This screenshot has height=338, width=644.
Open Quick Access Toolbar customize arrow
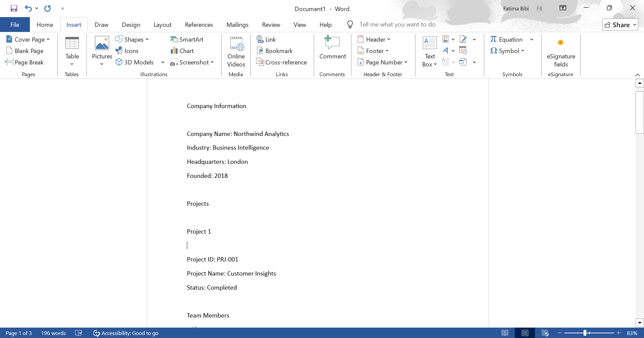click(x=62, y=8)
